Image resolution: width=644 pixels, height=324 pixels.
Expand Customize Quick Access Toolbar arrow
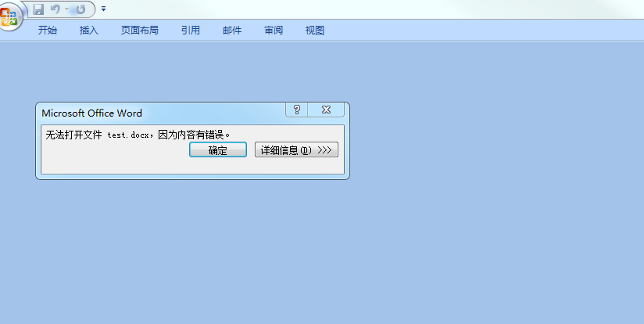coord(103,9)
